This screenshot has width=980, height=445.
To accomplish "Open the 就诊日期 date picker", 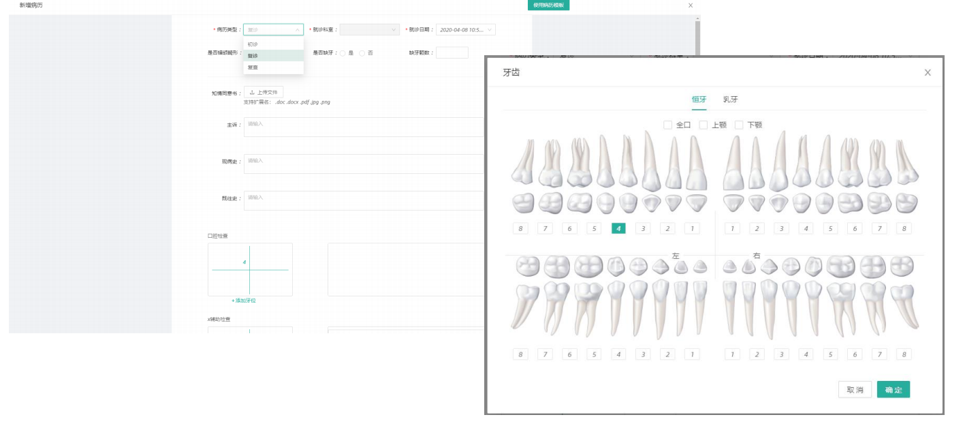I will coord(465,29).
